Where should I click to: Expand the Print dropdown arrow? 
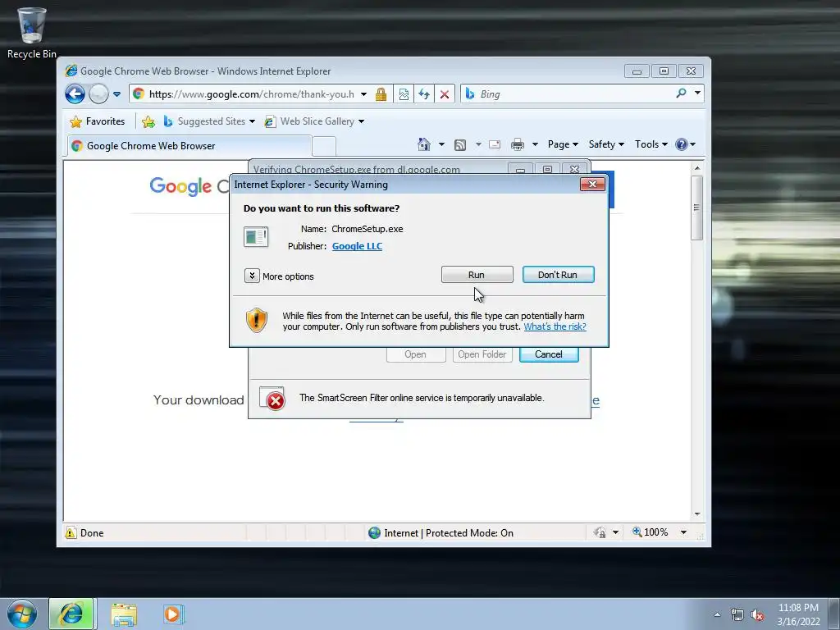535,144
